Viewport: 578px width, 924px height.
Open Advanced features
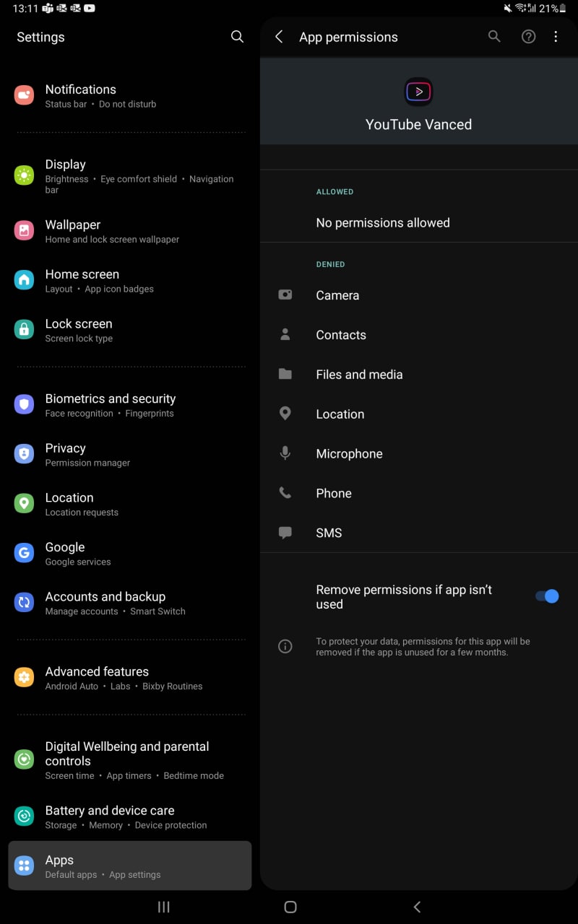tap(130, 678)
